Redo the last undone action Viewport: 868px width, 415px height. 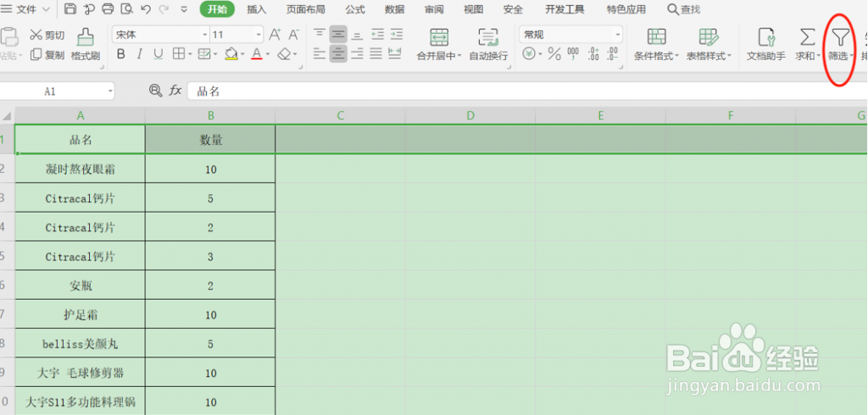click(x=164, y=8)
